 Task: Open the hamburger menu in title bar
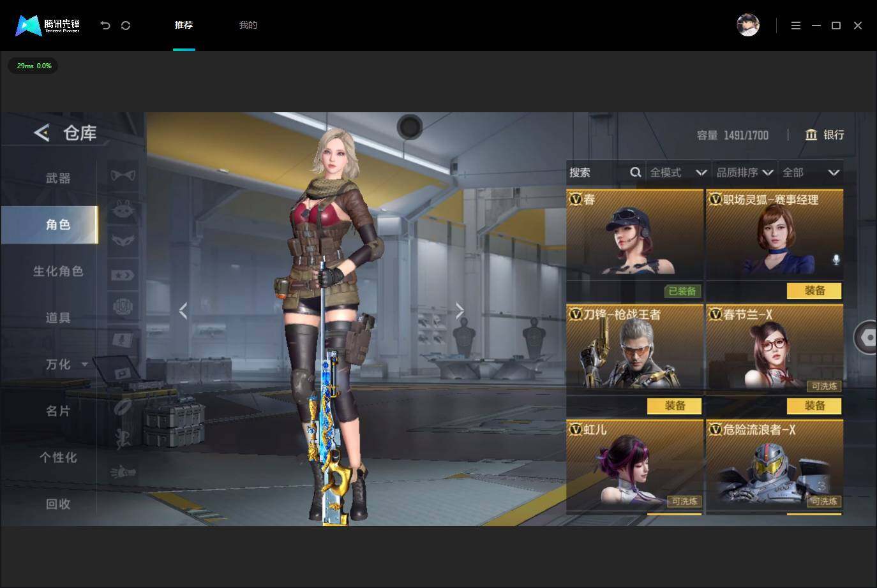click(x=796, y=26)
